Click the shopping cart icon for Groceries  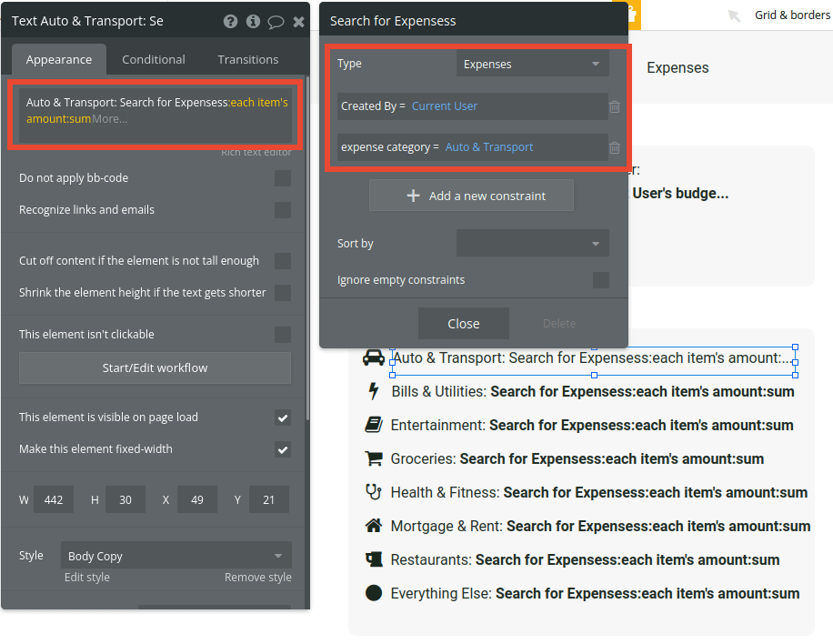point(374,458)
